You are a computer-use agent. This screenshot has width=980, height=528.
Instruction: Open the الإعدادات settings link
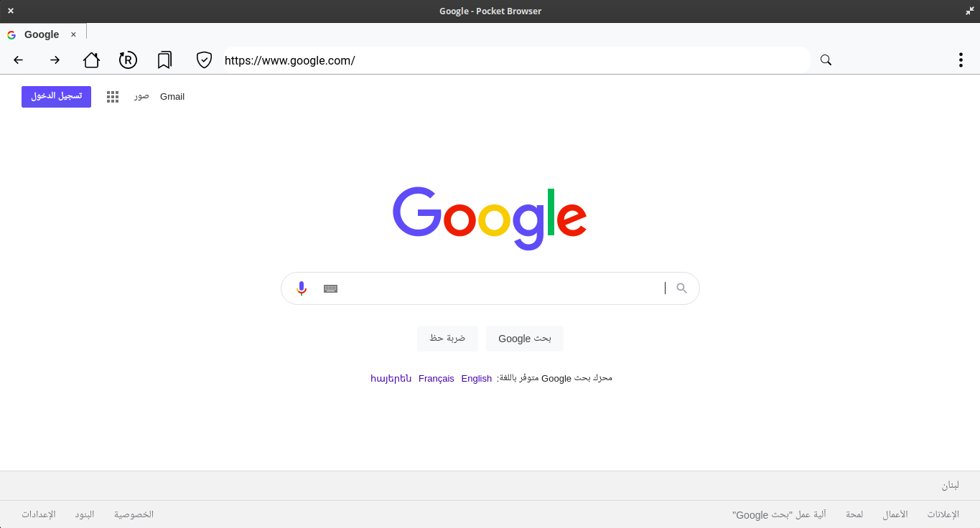click(39, 514)
